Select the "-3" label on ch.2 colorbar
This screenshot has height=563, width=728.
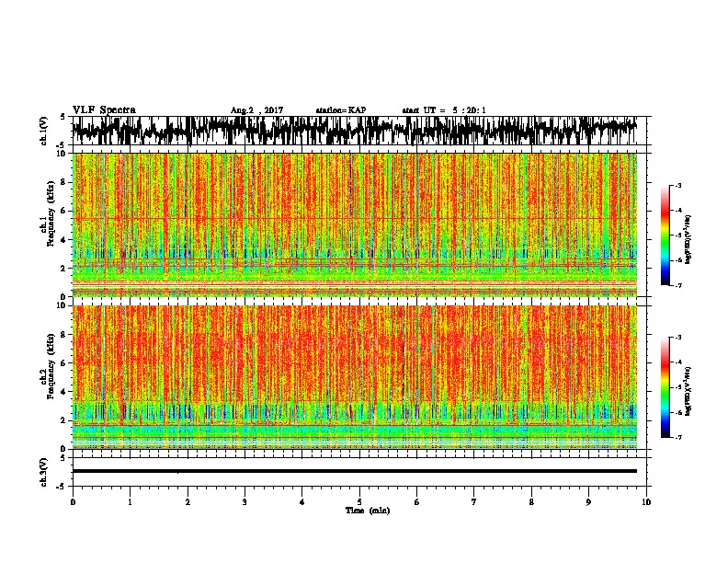pos(677,338)
